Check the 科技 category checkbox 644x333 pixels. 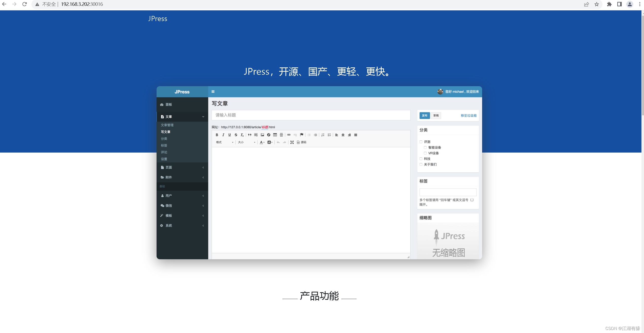(x=421, y=159)
